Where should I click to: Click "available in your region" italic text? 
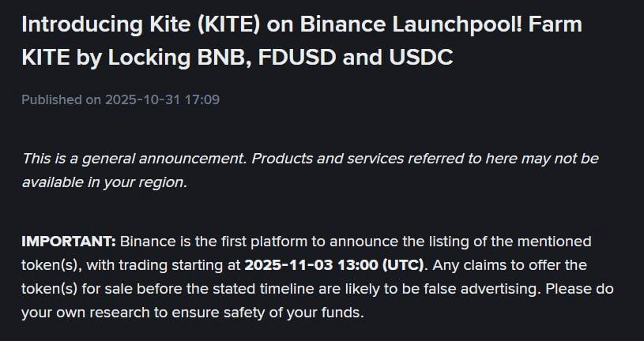click(x=104, y=182)
